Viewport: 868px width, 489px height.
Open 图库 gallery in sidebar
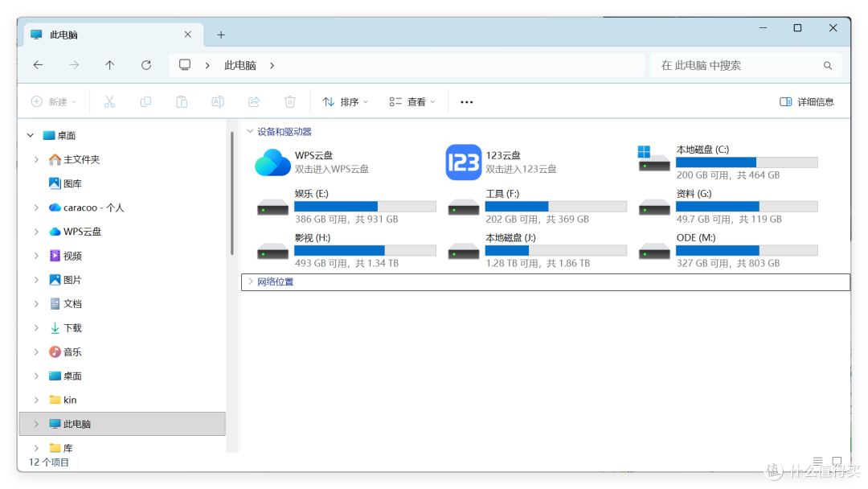pos(65,183)
